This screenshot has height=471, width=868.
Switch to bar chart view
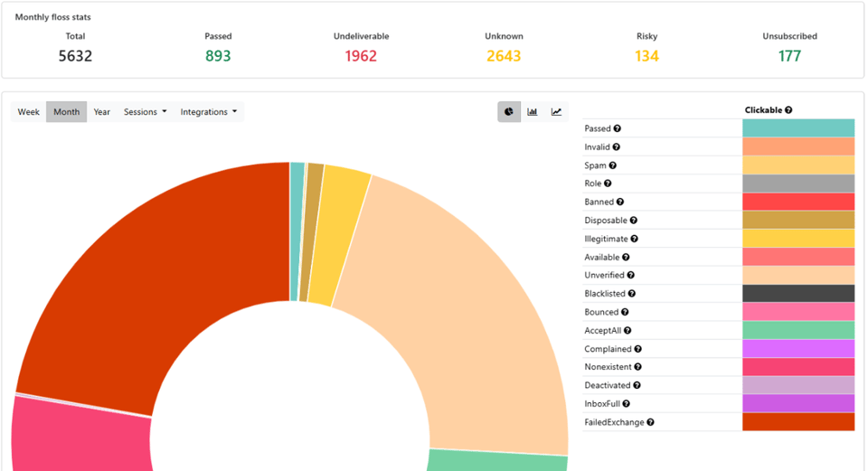(x=533, y=112)
